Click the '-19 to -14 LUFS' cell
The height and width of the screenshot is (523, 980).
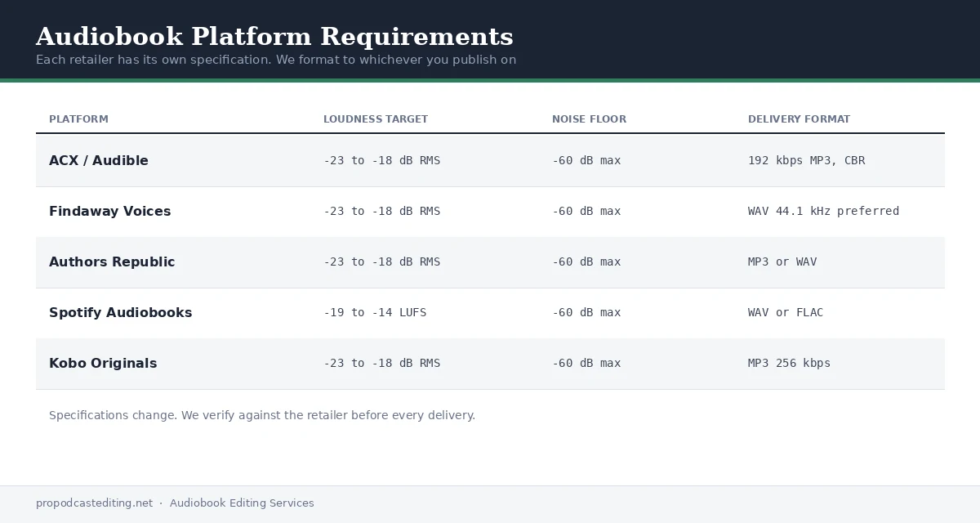(375, 313)
